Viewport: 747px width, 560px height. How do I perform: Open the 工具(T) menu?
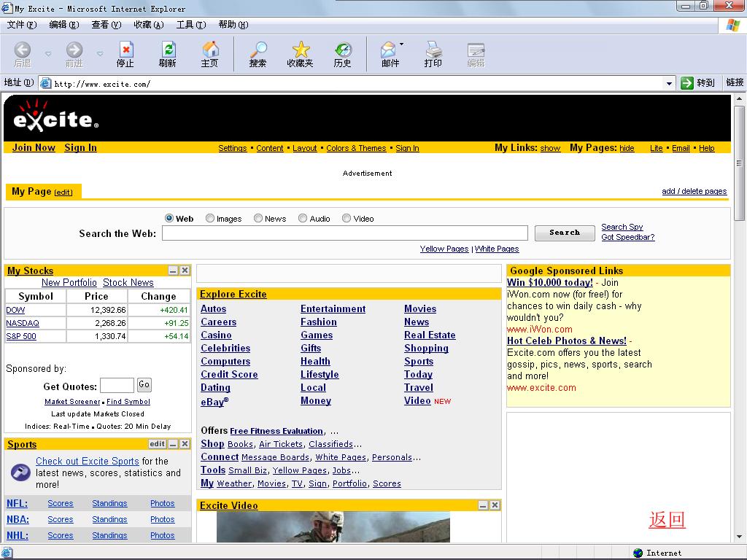[191, 25]
